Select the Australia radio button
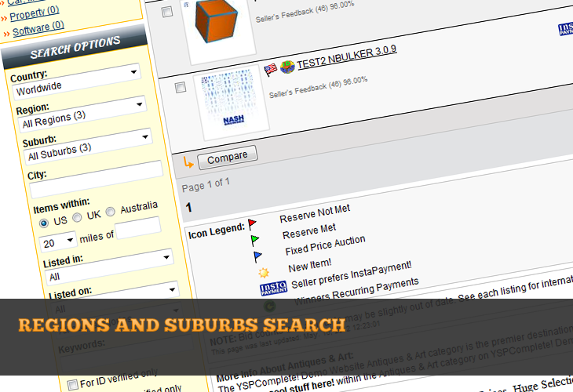573x392 pixels. click(110, 212)
